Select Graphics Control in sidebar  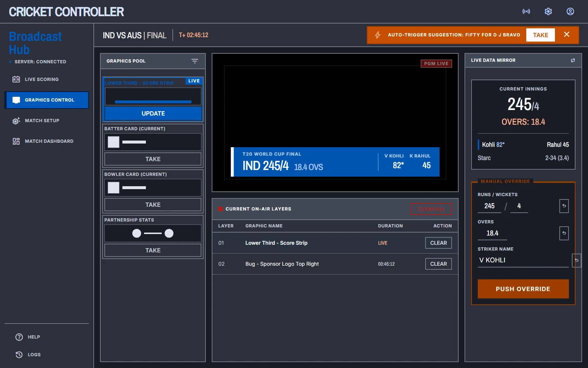coord(47,100)
